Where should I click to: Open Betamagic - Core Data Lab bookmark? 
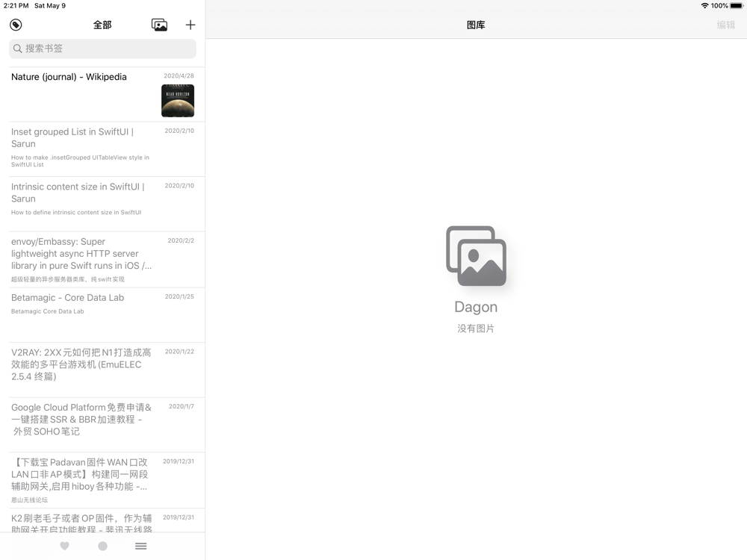(x=102, y=315)
